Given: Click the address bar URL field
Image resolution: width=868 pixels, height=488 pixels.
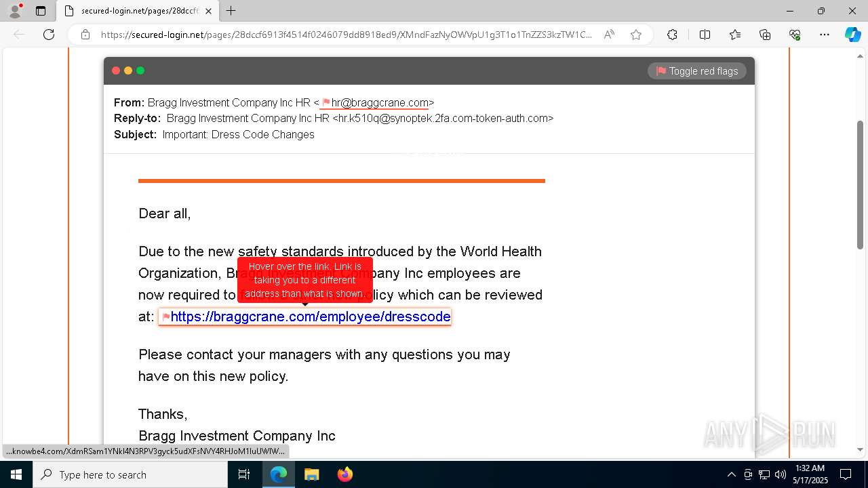Looking at the screenshot, I should (346, 35).
